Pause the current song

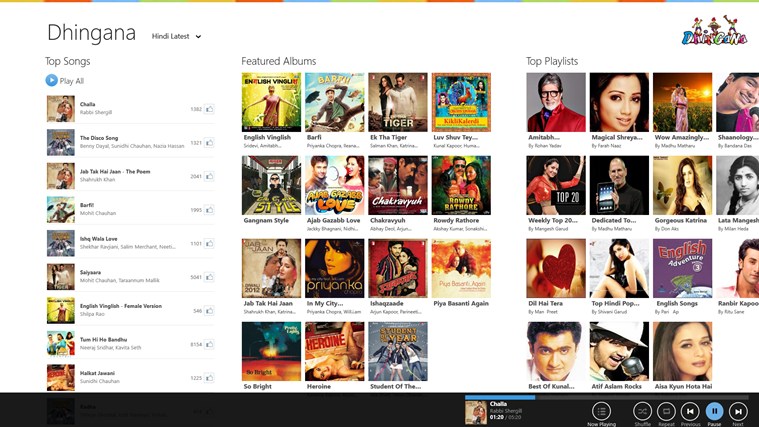(714, 412)
